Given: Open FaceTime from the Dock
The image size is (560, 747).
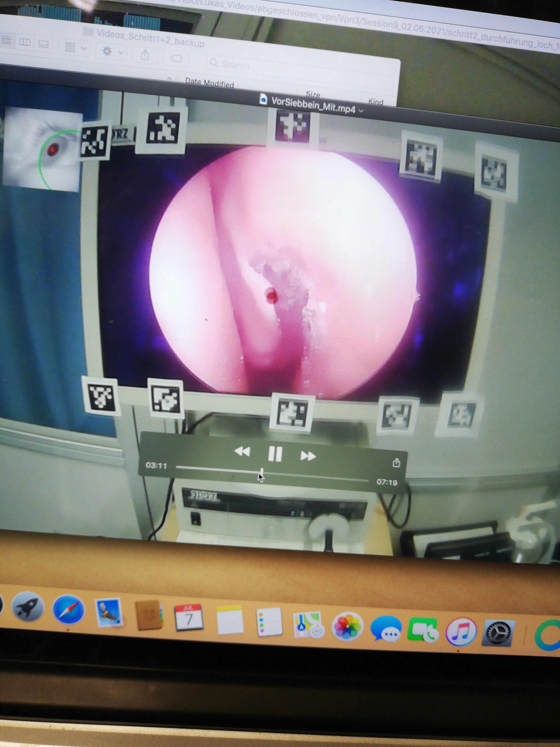Looking at the screenshot, I should 423,630.
